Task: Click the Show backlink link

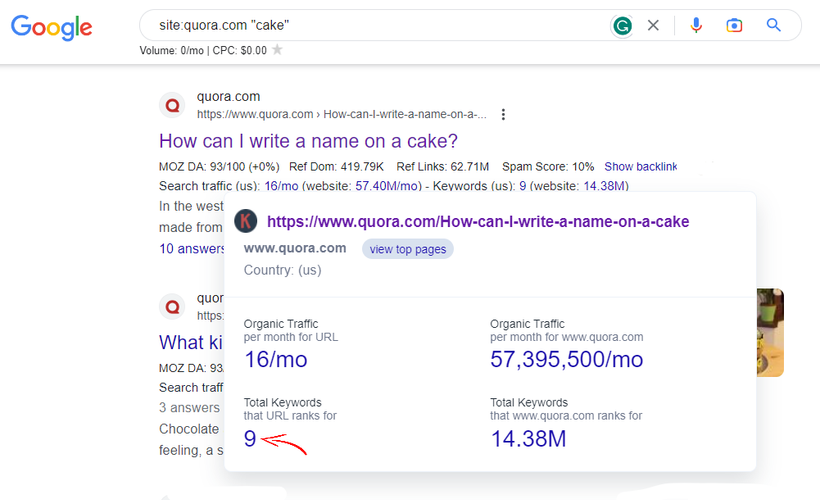Action: tap(640, 166)
